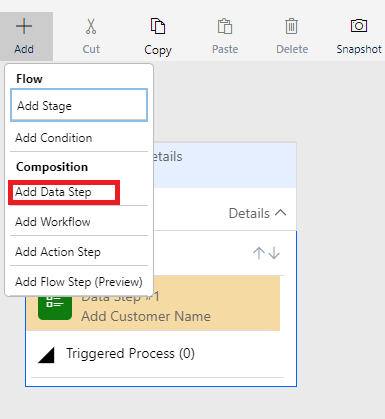The width and height of the screenshot is (385, 419).
Task: Click the stage header title bar
Action: (225, 165)
